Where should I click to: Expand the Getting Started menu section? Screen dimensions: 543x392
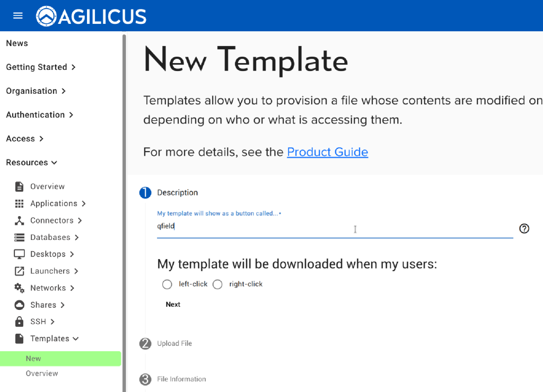point(41,67)
